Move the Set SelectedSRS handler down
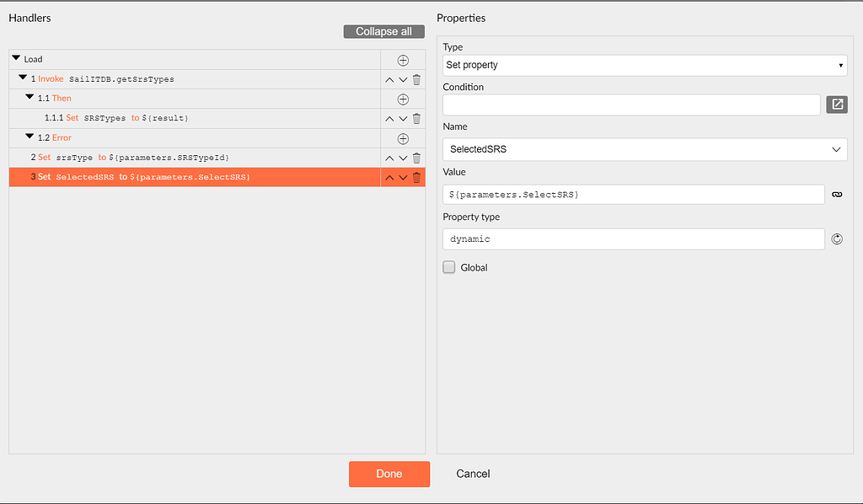The image size is (863, 504). click(x=403, y=177)
